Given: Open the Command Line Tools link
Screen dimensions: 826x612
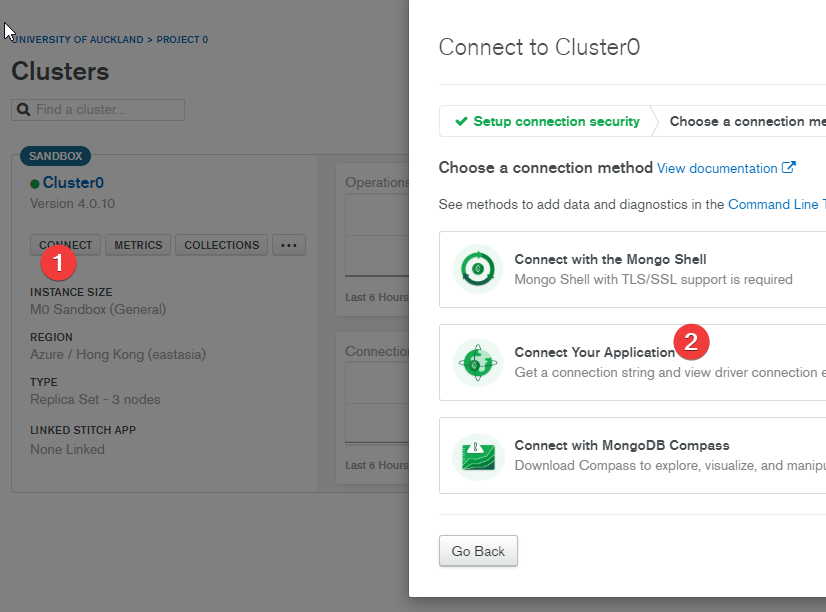Looking at the screenshot, I should (777, 204).
